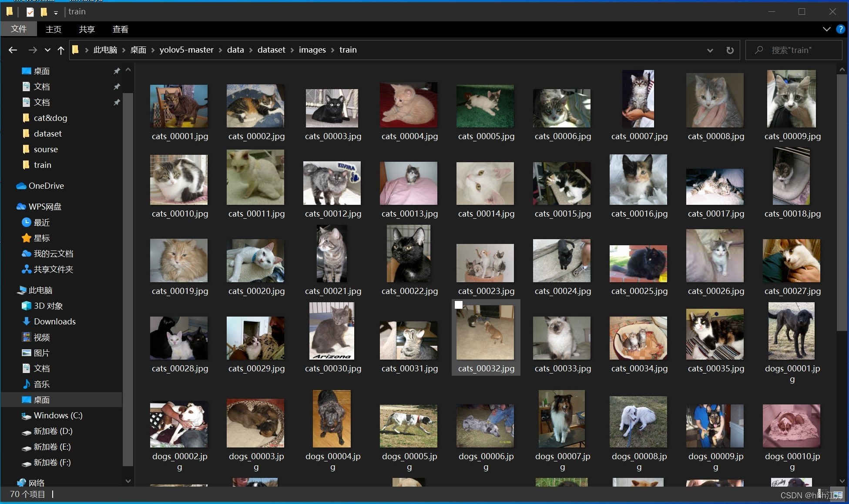849x504 pixels.
Task: Go up one folder level
Action: (x=61, y=50)
